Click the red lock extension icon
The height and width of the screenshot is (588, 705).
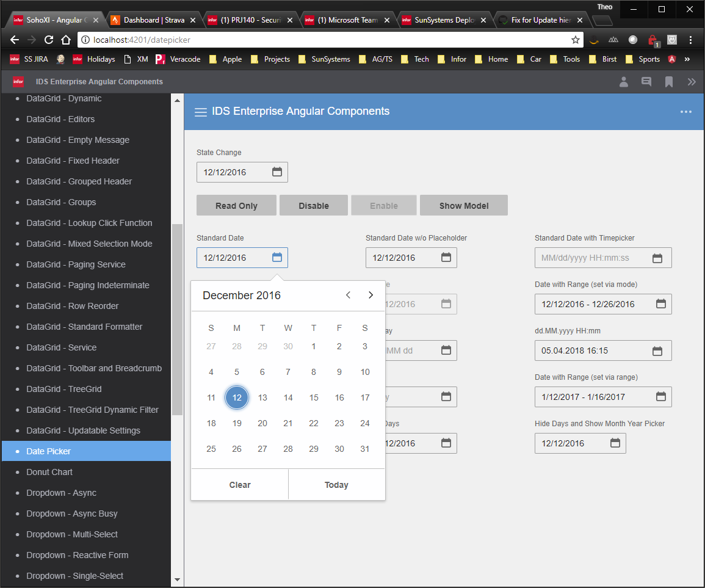click(x=653, y=40)
